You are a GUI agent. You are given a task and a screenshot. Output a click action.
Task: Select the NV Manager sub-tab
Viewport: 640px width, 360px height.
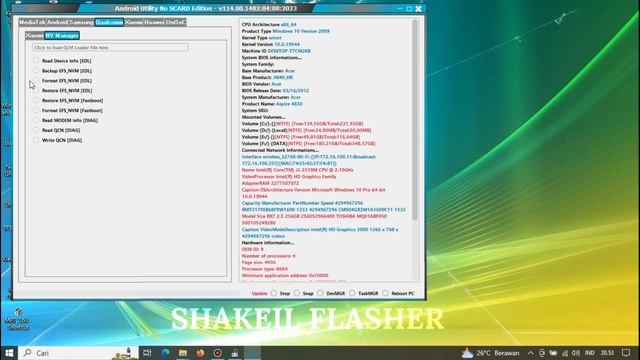(x=62, y=36)
